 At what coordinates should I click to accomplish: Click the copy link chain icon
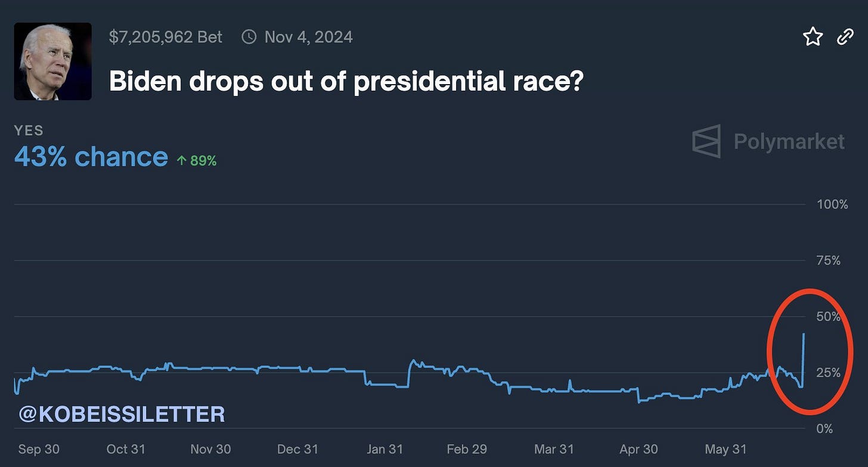pos(845,38)
